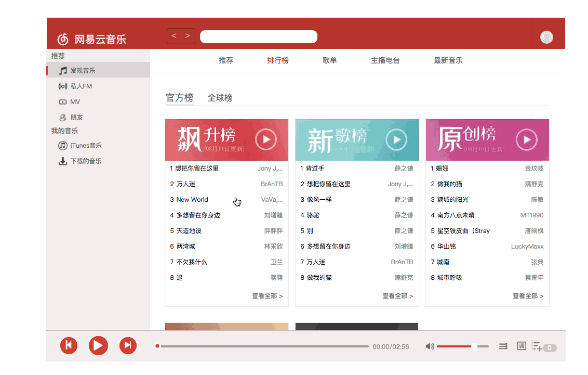This screenshot has width=588, height=375.
Task: Expand 查看全部 under 新歌榜
Action: [397, 296]
